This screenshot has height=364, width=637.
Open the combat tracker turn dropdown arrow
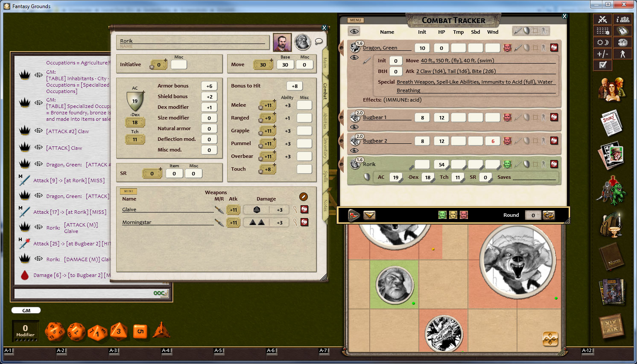(x=369, y=215)
